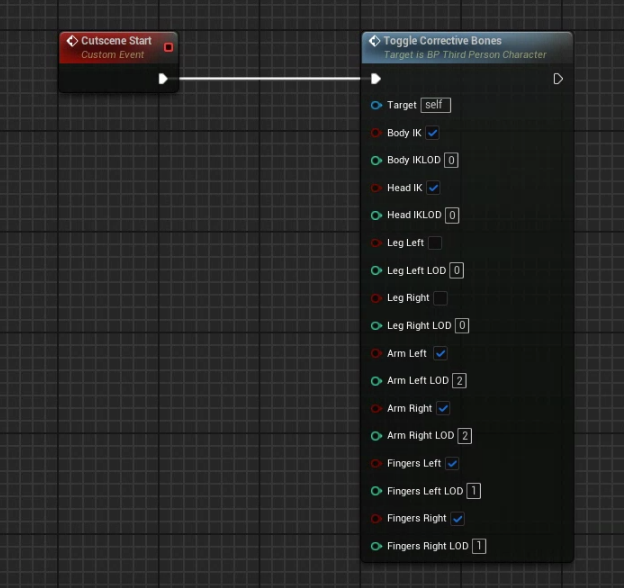Click the Toggle Corrective Bones input execution pin
624x588 pixels.
(x=376, y=79)
